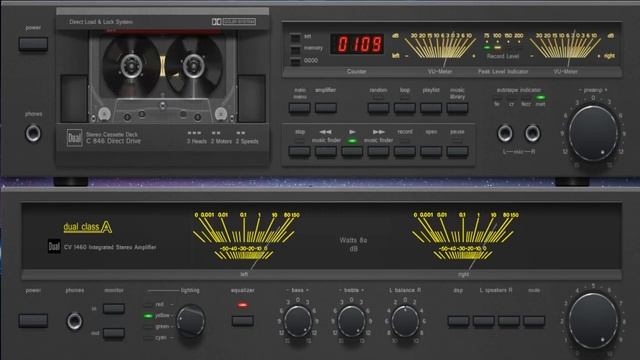Click the lighting selector knob
Image resolution: width=640 pixels, height=360 pixels.
point(191,321)
